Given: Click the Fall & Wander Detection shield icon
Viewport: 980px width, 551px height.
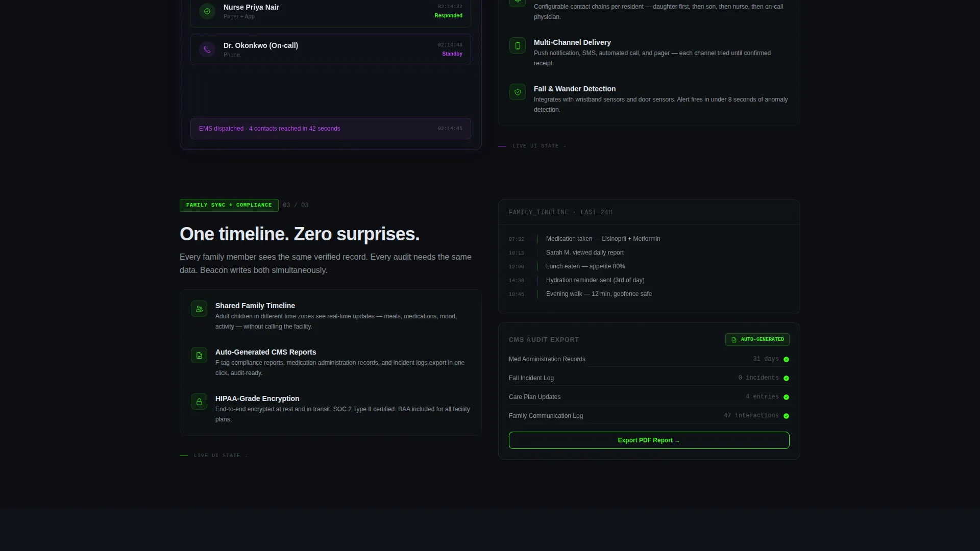Looking at the screenshot, I should (518, 92).
